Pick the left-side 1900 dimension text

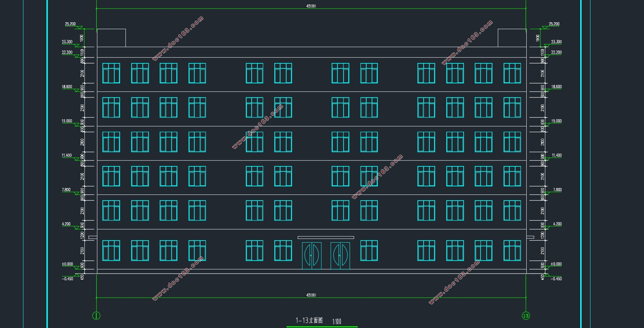[x=82, y=38]
